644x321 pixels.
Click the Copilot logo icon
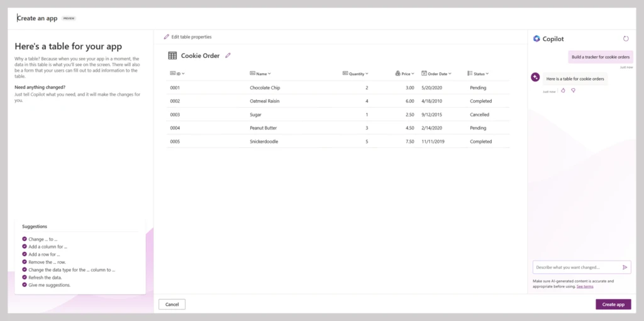pyautogui.click(x=536, y=38)
